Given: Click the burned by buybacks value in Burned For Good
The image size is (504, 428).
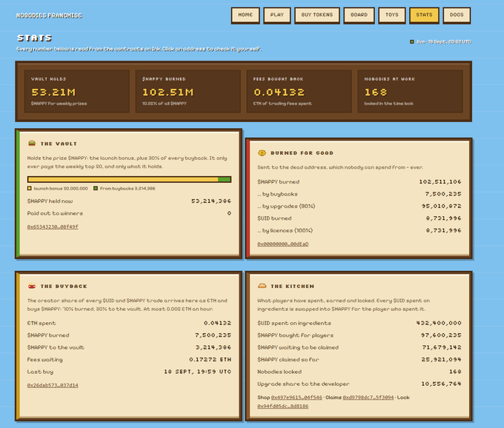Looking at the screenshot, I should click(x=443, y=194).
